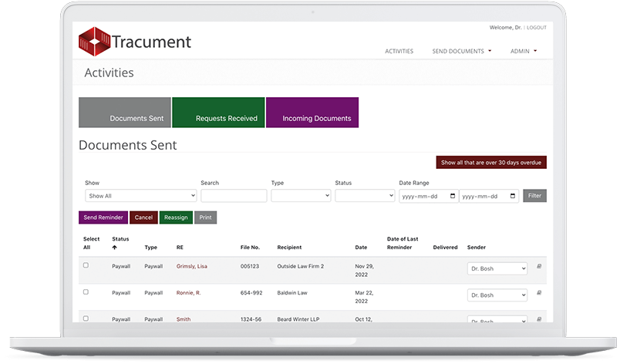The height and width of the screenshot is (364, 620).
Task: Click the Tracument logo
Action: pos(135,42)
